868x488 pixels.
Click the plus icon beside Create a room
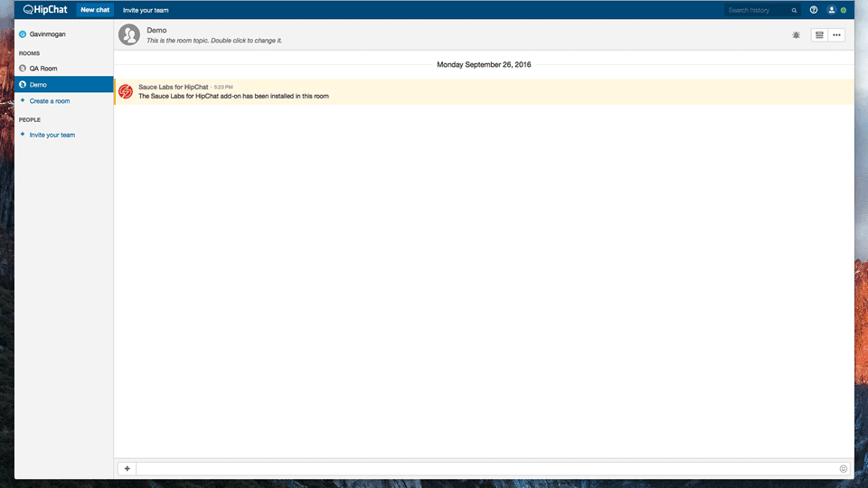pyautogui.click(x=22, y=100)
